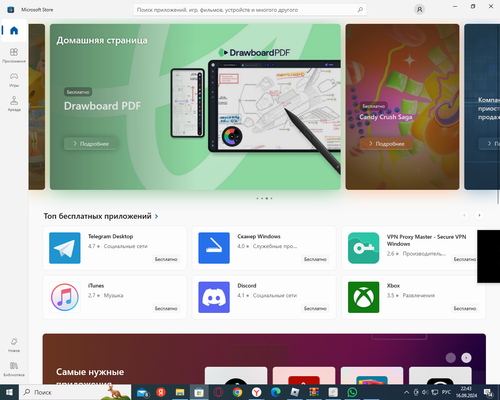Open Microsoft Edge from taskbar
This screenshot has height=400, width=500.
pos(276,393)
